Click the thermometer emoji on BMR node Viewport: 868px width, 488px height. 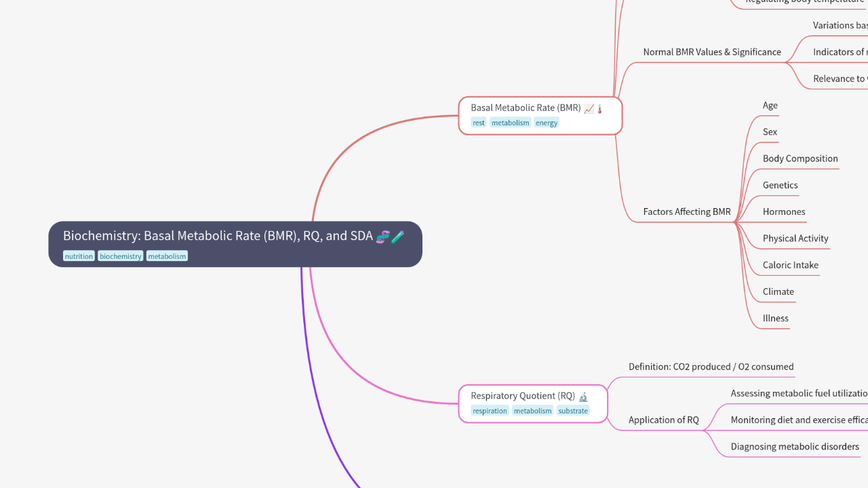click(599, 108)
